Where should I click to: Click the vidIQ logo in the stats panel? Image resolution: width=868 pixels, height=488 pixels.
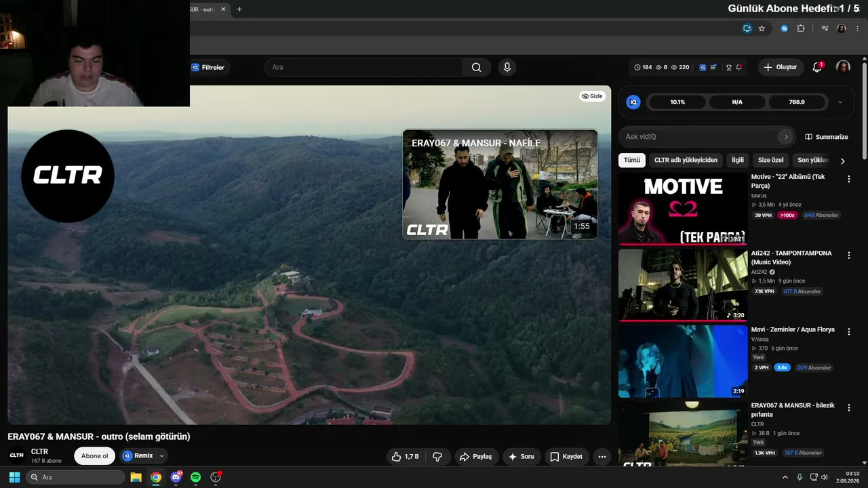click(633, 102)
